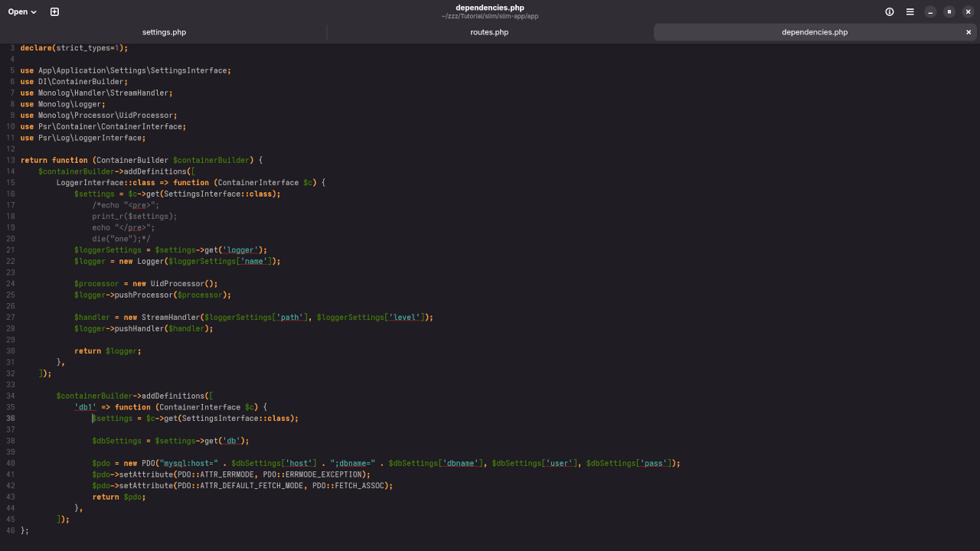The height and width of the screenshot is (551, 980).
Task: Click line number 46 in the gutter
Action: [11, 530]
